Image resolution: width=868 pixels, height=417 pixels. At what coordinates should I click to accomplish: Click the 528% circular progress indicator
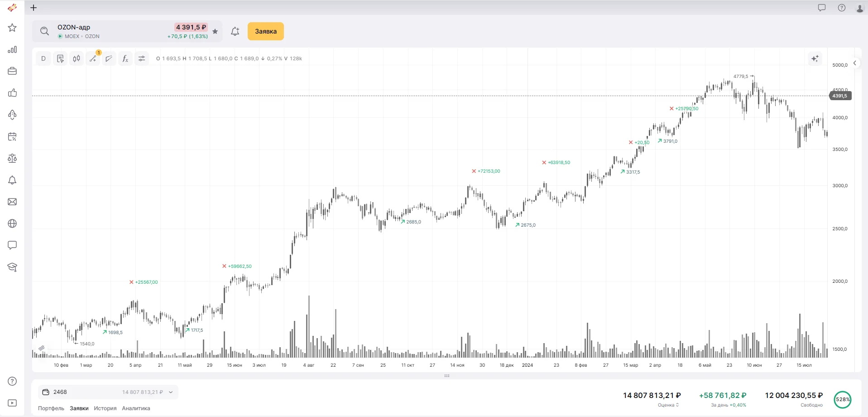click(x=843, y=399)
